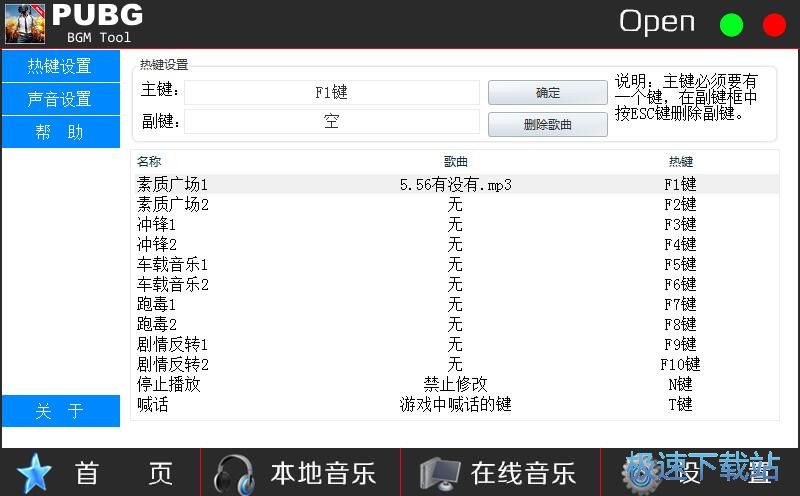Screen dimensions: 800x496
Task: Click the 热键 column header
Action: tap(681, 161)
